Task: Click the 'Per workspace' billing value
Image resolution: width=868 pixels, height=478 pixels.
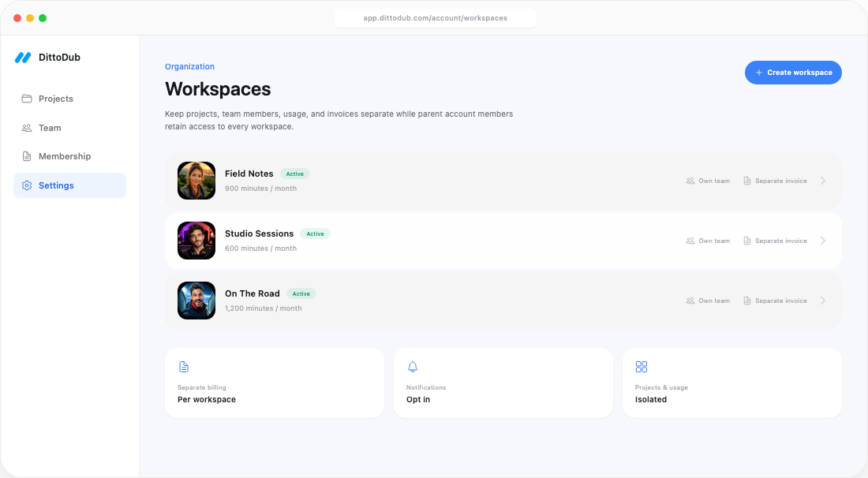Action: click(x=207, y=399)
